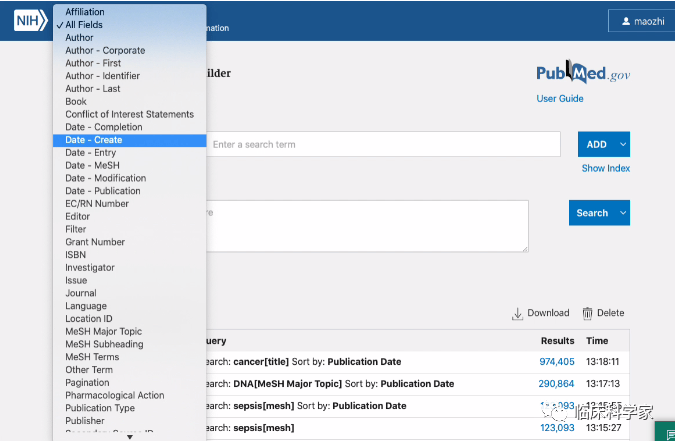This screenshot has width=675, height=441.
Task: Choose Issue field option
Action: click(x=130, y=280)
